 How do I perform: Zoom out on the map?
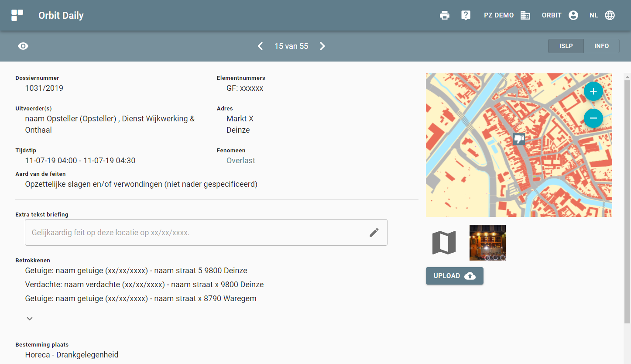[593, 118]
